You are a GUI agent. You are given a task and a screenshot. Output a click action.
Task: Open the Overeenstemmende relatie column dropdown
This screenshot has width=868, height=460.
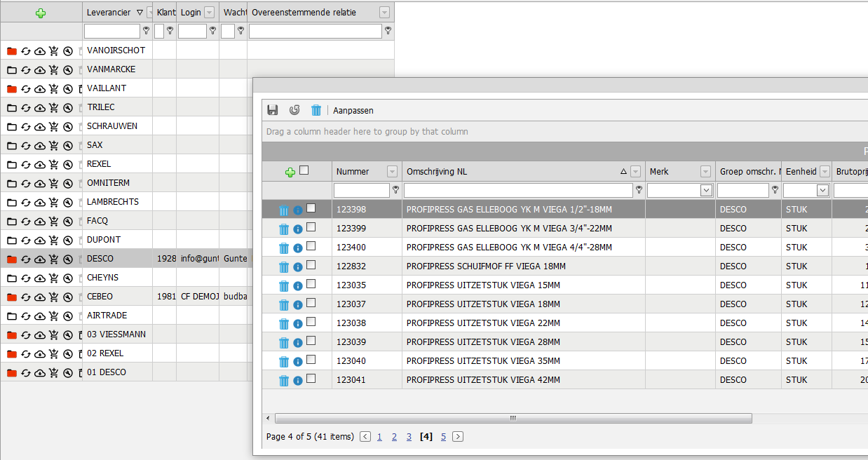tap(384, 13)
